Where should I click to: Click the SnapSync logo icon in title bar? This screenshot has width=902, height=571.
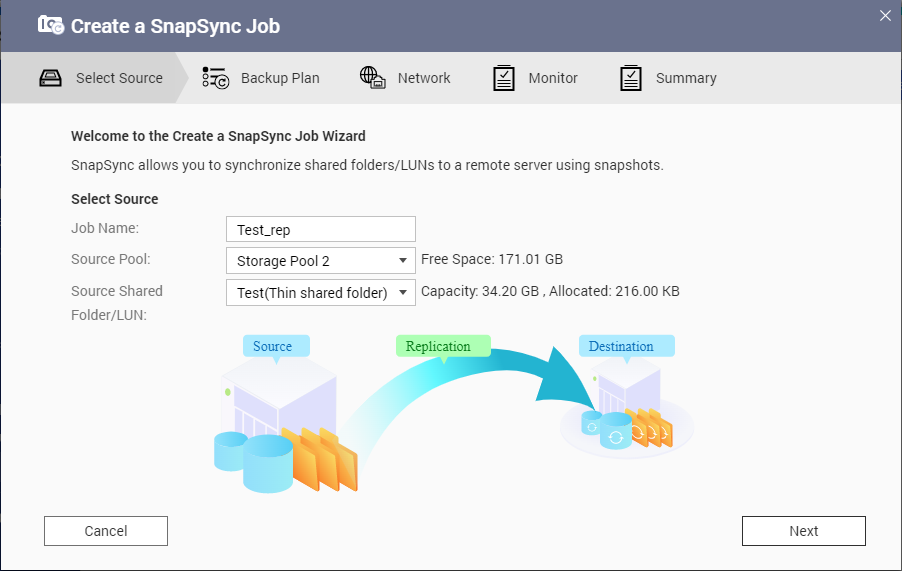(x=51, y=25)
